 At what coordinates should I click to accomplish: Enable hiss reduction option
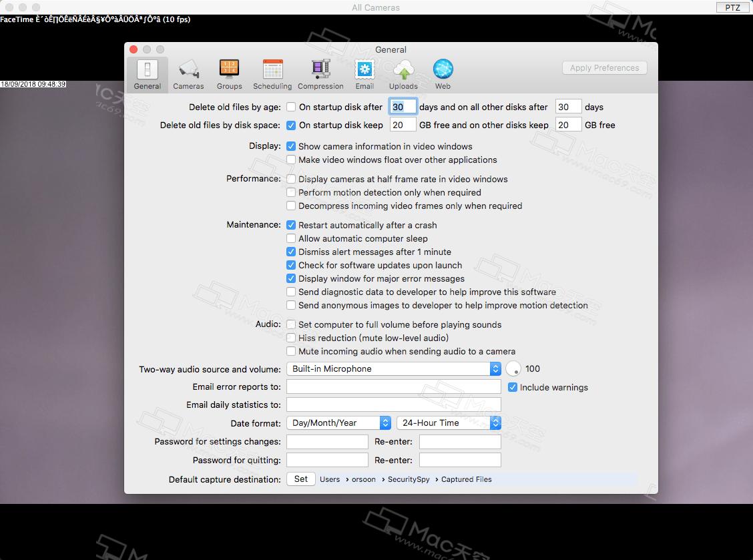(291, 338)
